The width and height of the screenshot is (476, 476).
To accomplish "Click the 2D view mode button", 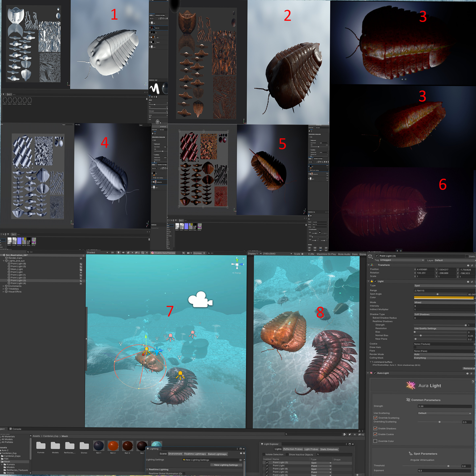I will pos(112,253).
